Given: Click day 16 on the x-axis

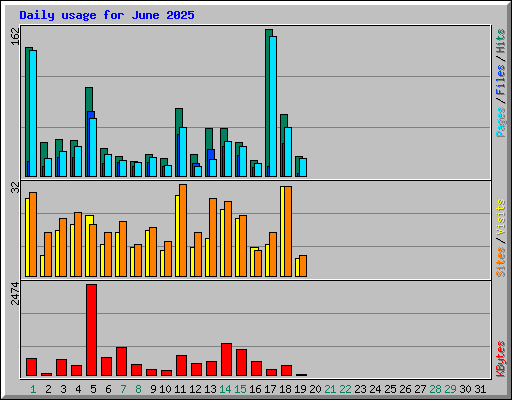Looking at the screenshot, I should click(255, 389).
